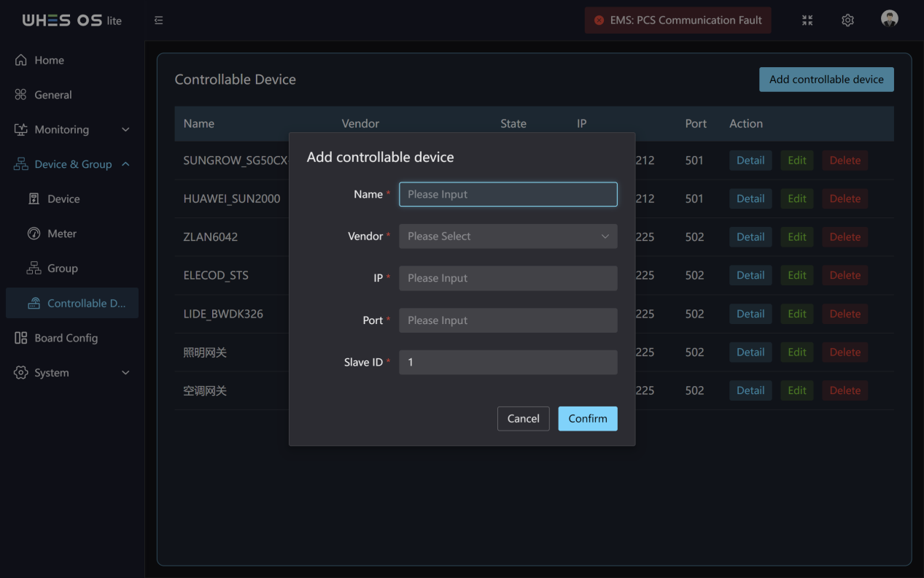924x578 pixels.
Task: Focus the Name input field
Action: click(x=508, y=194)
